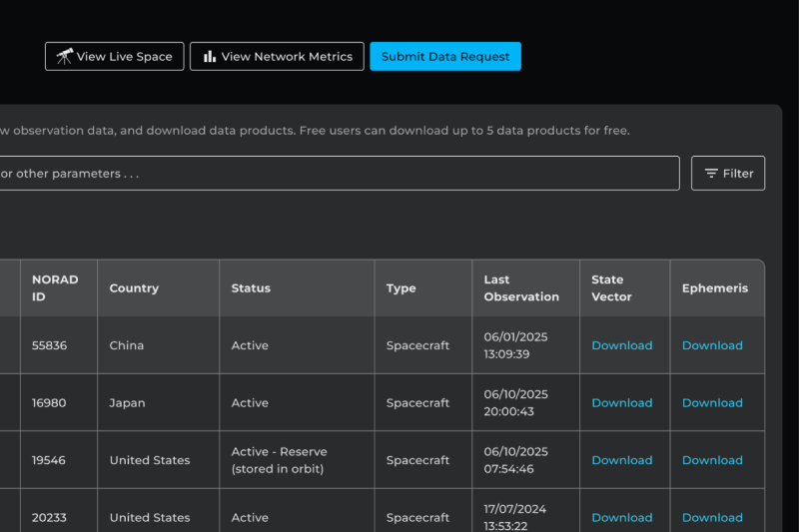Click the filter lines icon

click(x=711, y=174)
